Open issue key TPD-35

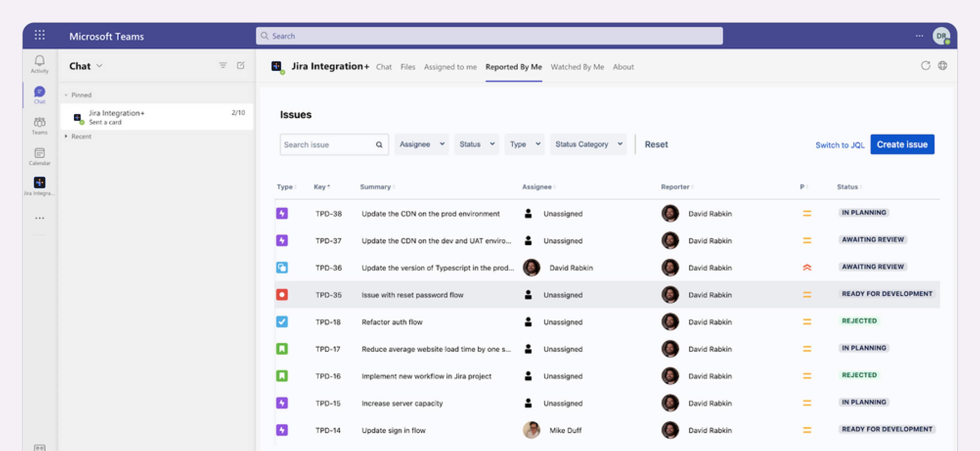tap(328, 295)
